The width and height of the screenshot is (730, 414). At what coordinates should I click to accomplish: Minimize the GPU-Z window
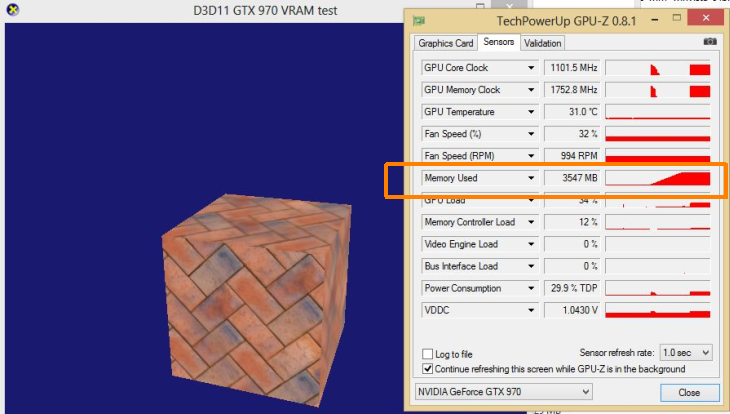[655, 20]
